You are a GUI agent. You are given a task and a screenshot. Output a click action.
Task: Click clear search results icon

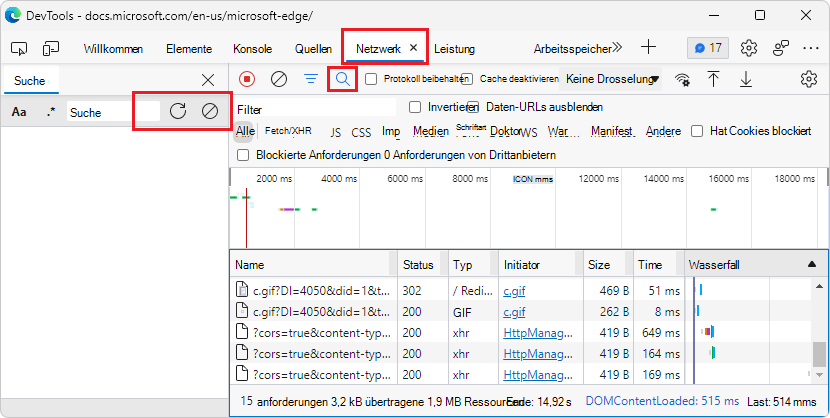pos(210,111)
